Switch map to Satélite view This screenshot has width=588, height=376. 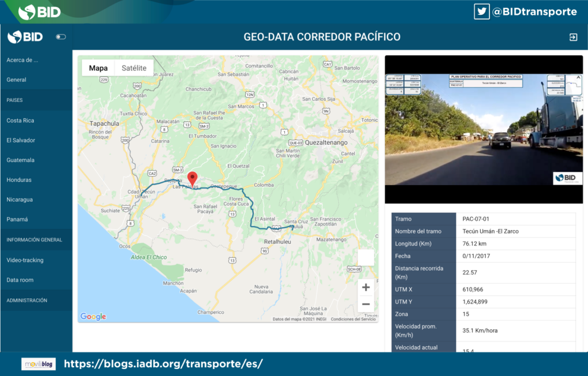coord(134,68)
